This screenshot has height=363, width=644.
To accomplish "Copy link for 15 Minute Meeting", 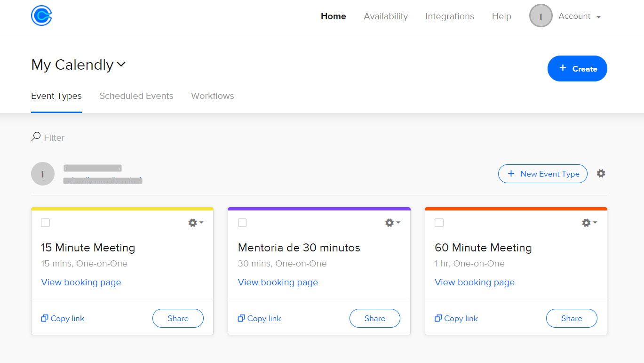I will pos(63,318).
